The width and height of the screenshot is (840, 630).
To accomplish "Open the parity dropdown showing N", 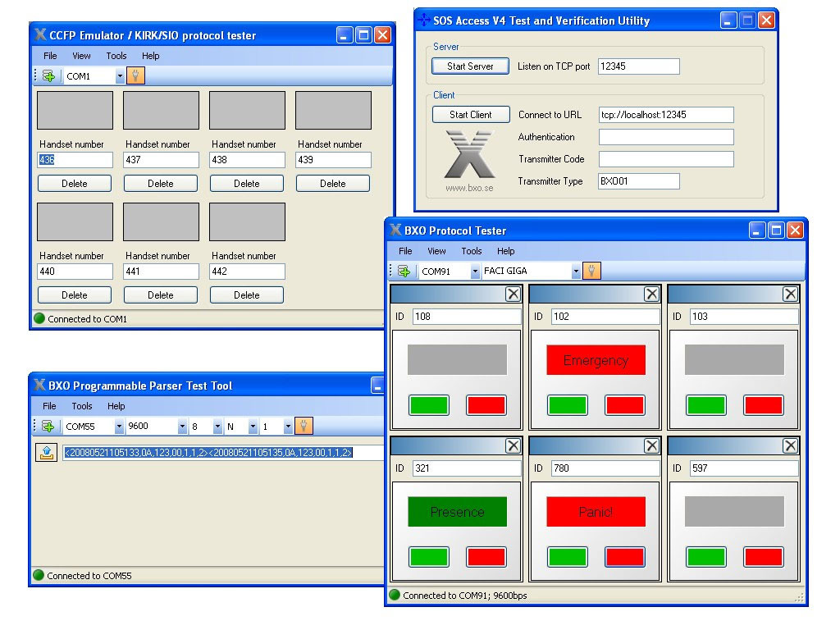I will [253, 427].
